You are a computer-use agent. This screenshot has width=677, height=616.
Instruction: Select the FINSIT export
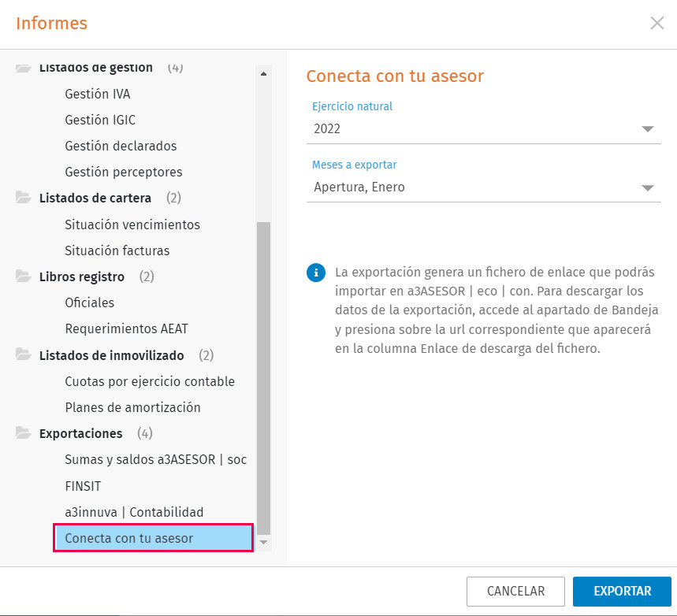pyautogui.click(x=83, y=486)
